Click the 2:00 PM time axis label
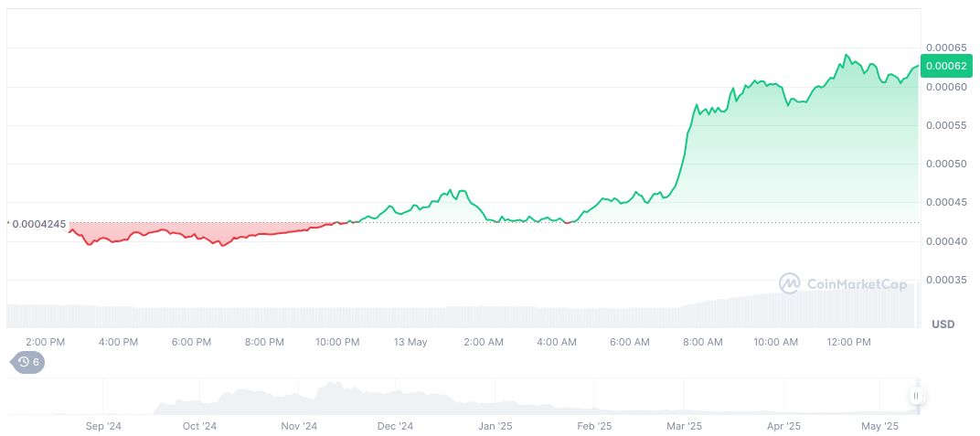This screenshot has width=980, height=436. tap(45, 342)
